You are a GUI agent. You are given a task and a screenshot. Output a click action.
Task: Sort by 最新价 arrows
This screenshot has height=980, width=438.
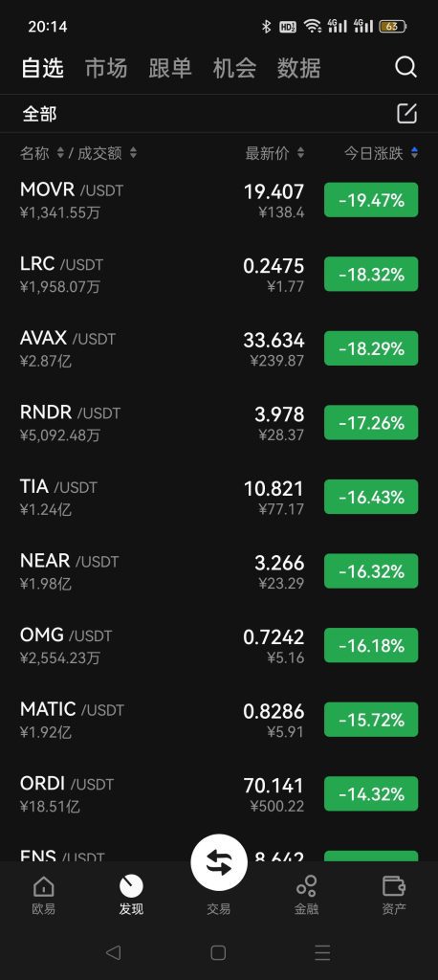pos(300,152)
